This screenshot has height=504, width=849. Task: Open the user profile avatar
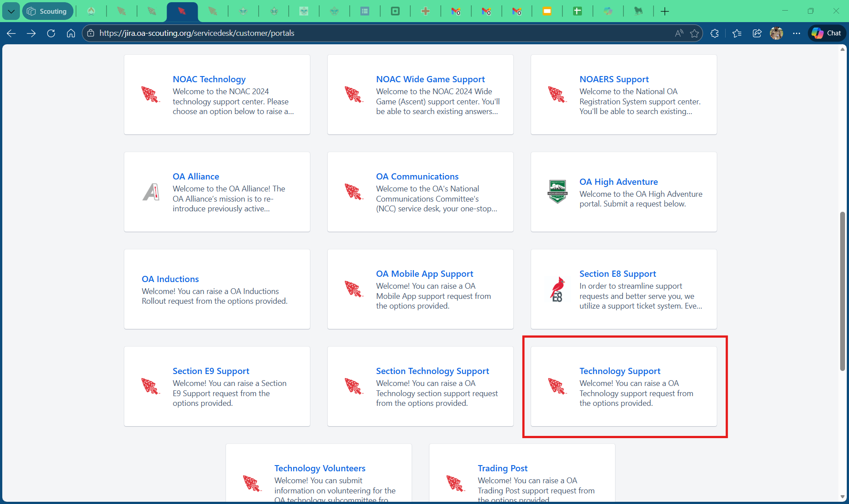[x=776, y=33]
